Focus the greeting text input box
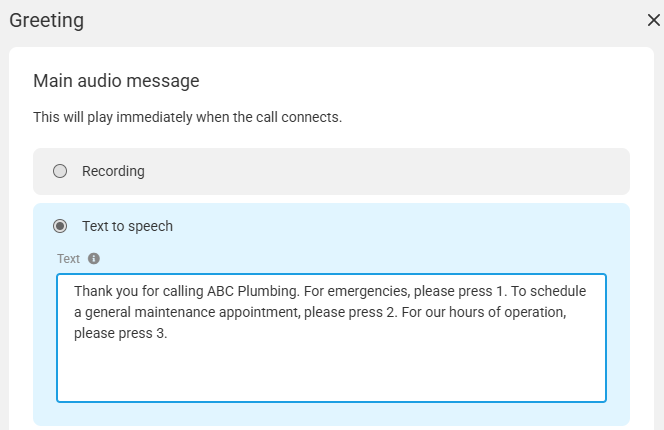Viewport: 664px width, 430px height. click(x=332, y=338)
